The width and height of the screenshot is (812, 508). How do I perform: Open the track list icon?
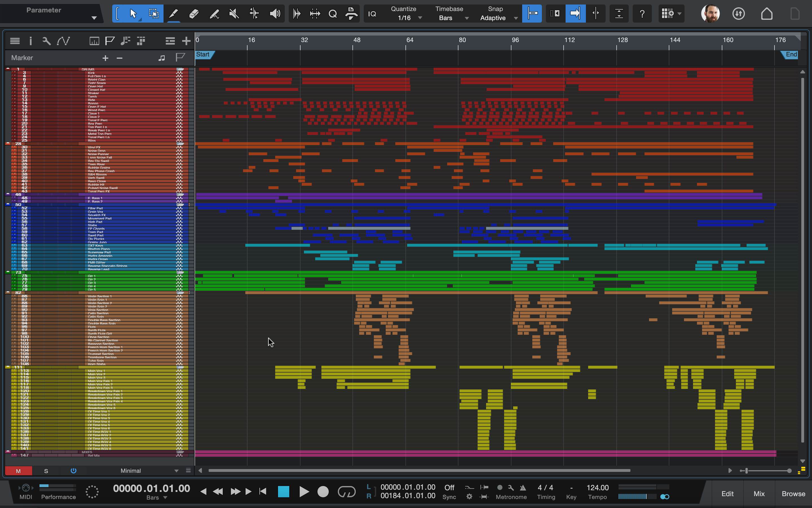pos(15,41)
